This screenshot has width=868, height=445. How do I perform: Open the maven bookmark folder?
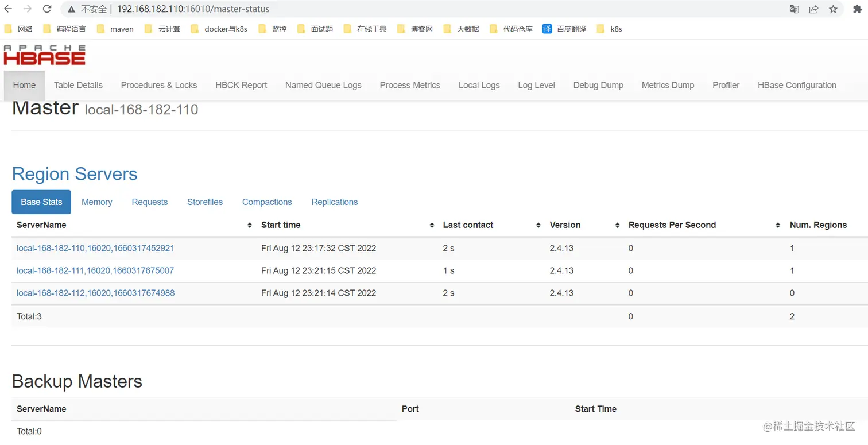tap(115, 29)
